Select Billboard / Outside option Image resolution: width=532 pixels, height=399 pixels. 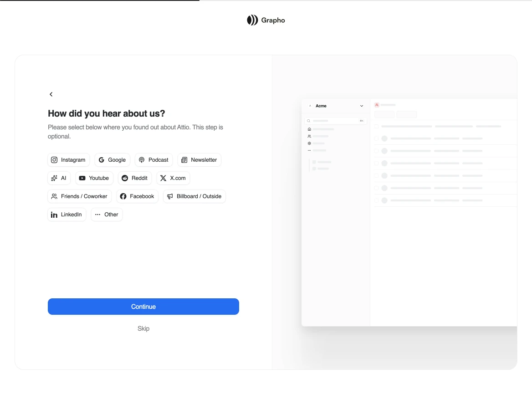pos(194,196)
